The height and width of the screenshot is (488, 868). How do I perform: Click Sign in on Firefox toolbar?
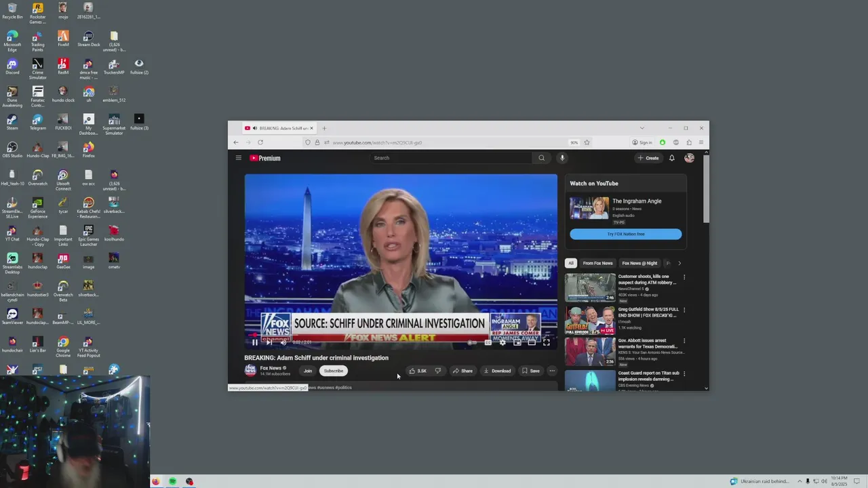pos(642,142)
